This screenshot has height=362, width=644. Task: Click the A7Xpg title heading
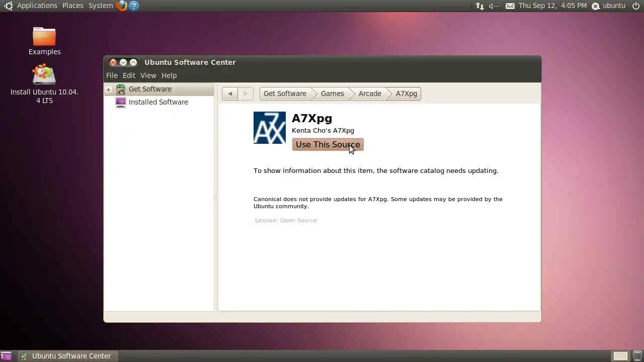pos(312,118)
